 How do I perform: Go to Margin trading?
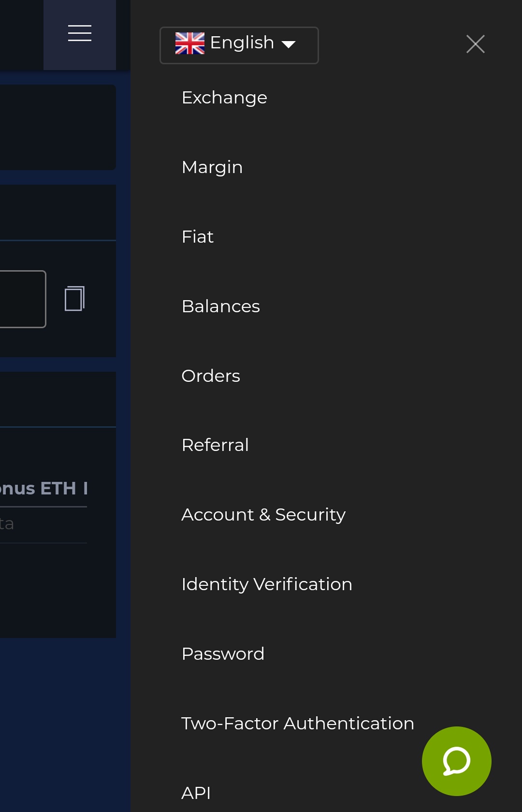pos(212,167)
